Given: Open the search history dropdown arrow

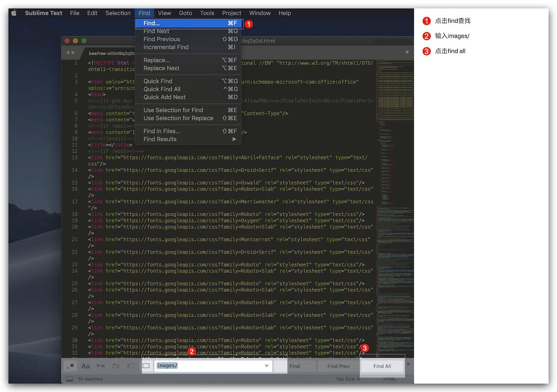Looking at the screenshot, I should point(266,366).
